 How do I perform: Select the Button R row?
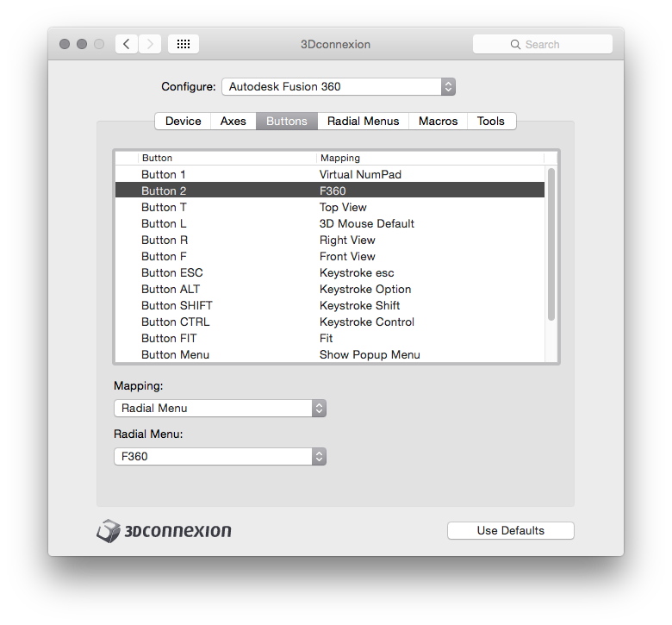click(x=330, y=240)
